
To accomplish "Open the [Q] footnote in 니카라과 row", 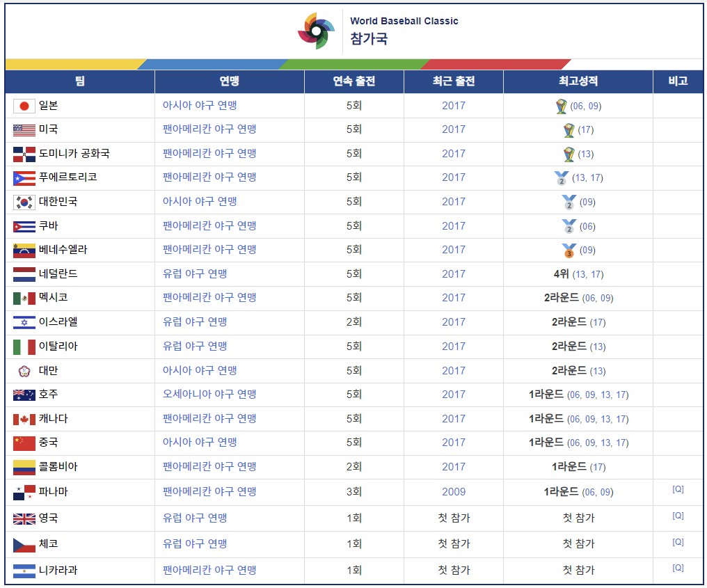I will [x=678, y=568].
